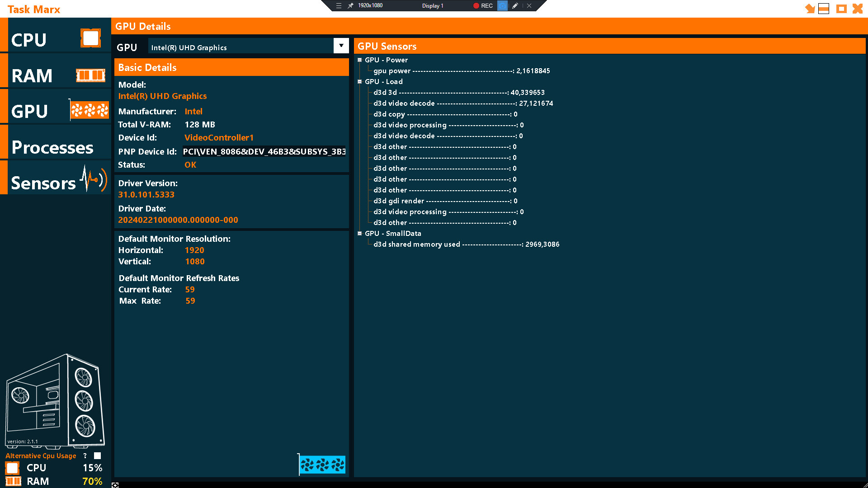Collapse the GPU - Power sensor group
Image resolution: width=868 pixels, height=488 pixels.
click(x=360, y=60)
